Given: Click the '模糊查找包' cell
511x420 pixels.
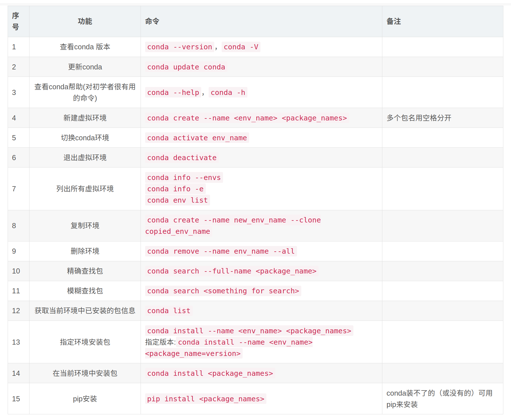Looking at the screenshot, I should click(x=85, y=291).
